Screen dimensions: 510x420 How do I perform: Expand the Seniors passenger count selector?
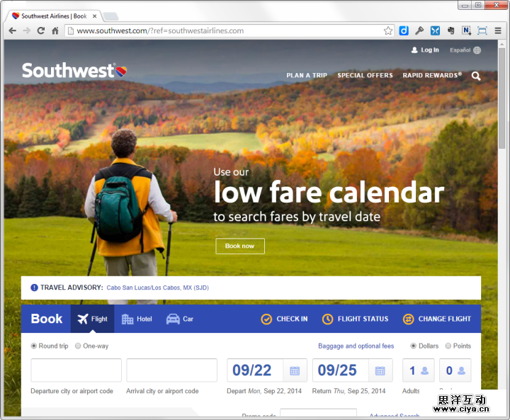point(455,370)
